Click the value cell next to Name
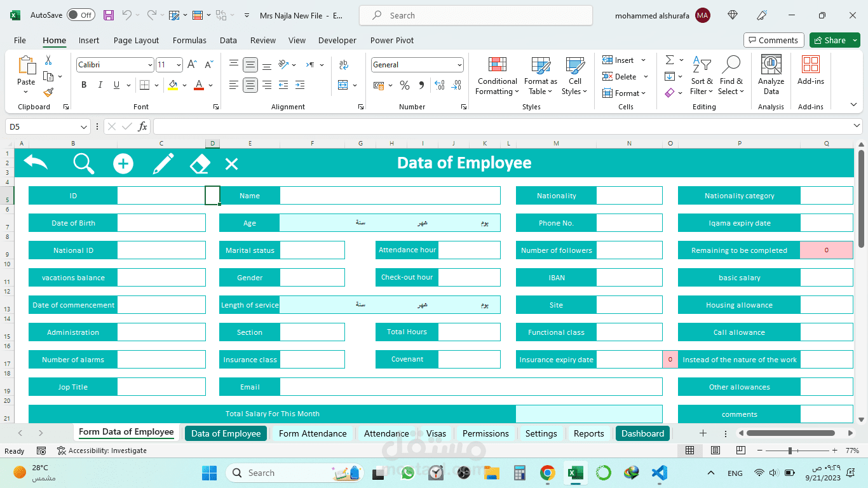Screen dimensions: 868x488 click(x=390, y=196)
